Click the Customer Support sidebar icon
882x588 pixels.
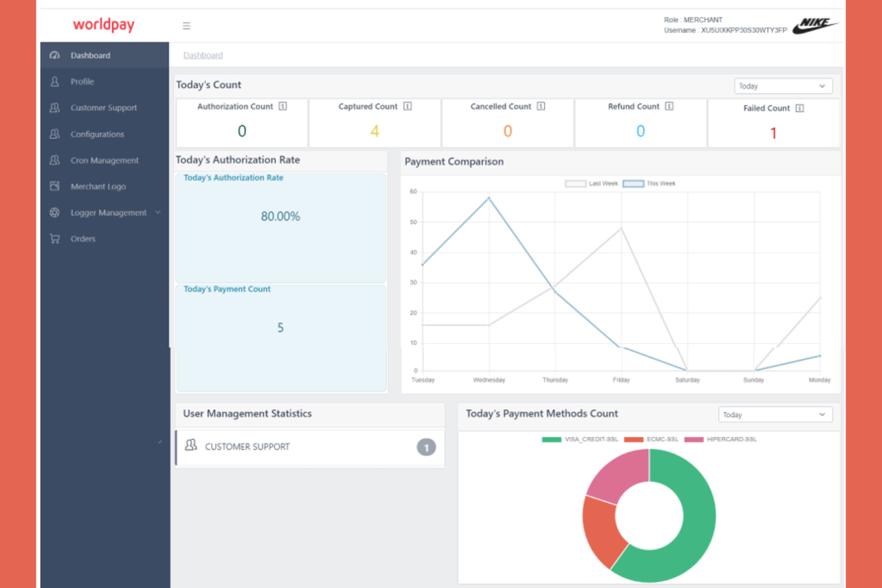point(54,108)
